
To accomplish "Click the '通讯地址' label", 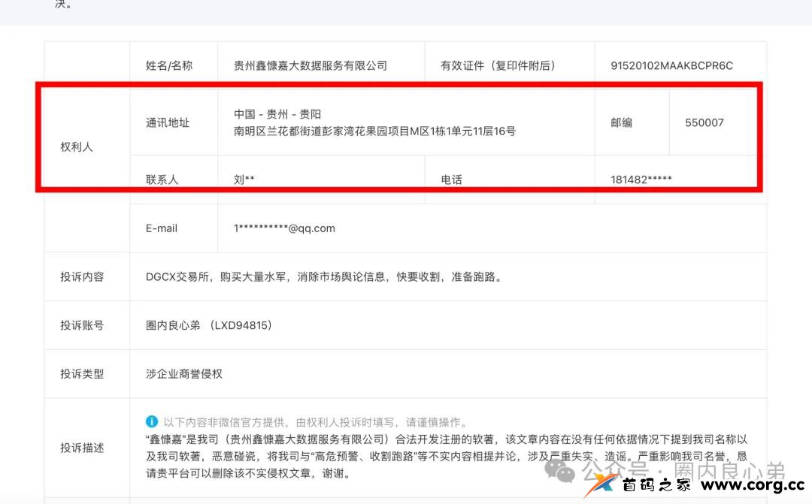I will (x=168, y=122).
